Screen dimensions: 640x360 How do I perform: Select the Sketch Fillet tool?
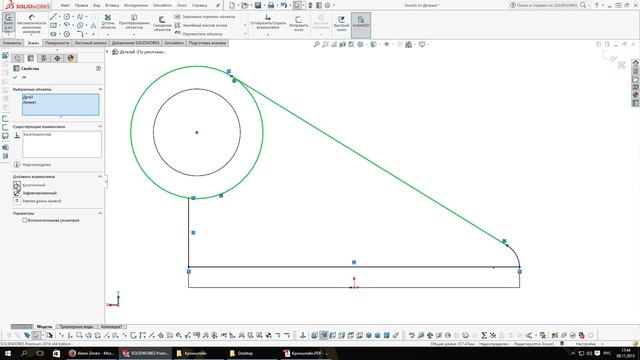80,34
